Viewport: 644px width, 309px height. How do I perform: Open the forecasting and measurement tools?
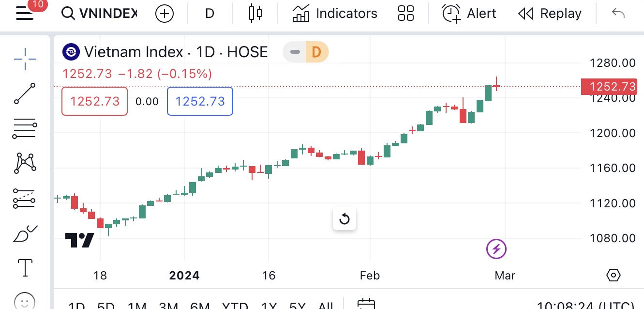pos(25,198)
